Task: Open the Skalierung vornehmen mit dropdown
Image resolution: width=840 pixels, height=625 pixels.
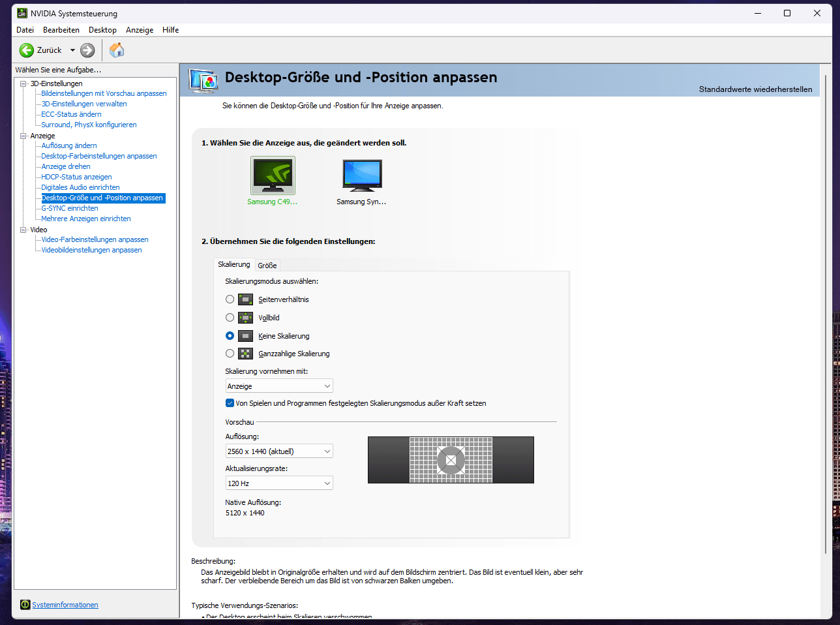Action: [x=279, y=386]
